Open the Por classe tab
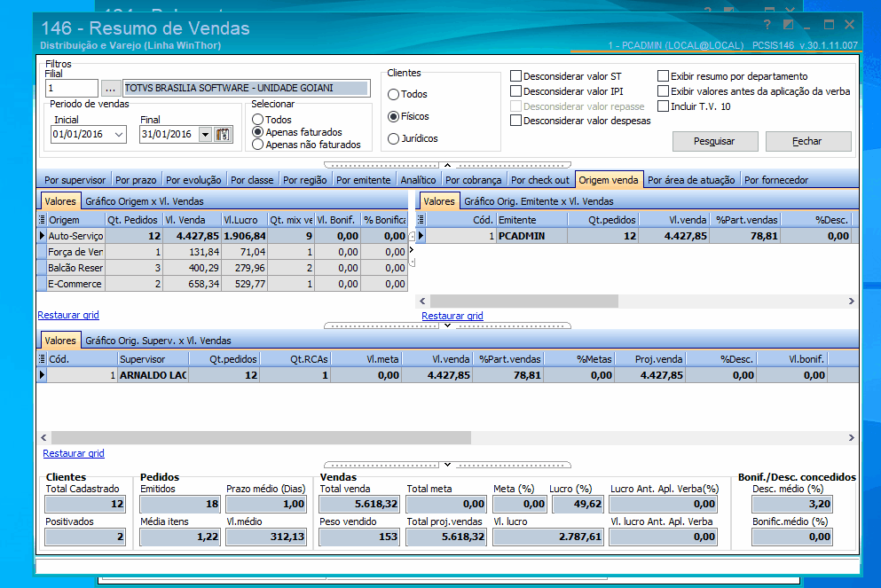 pyautogui.click(x=252, y=180)
